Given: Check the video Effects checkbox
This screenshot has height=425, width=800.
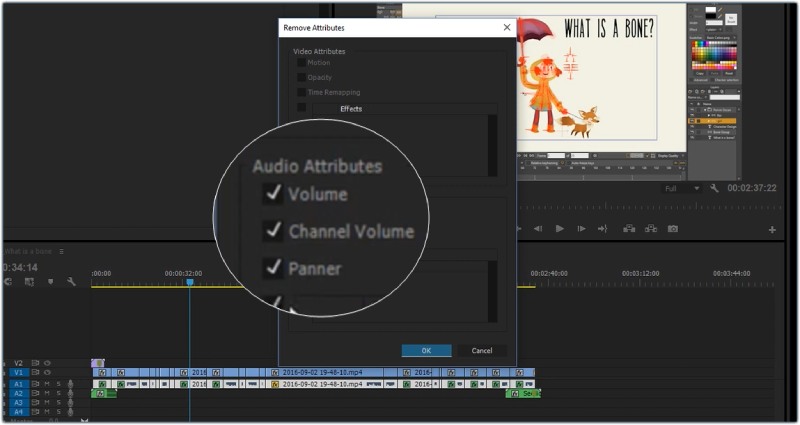Looking at the screenshot, I should click(302, 107).
